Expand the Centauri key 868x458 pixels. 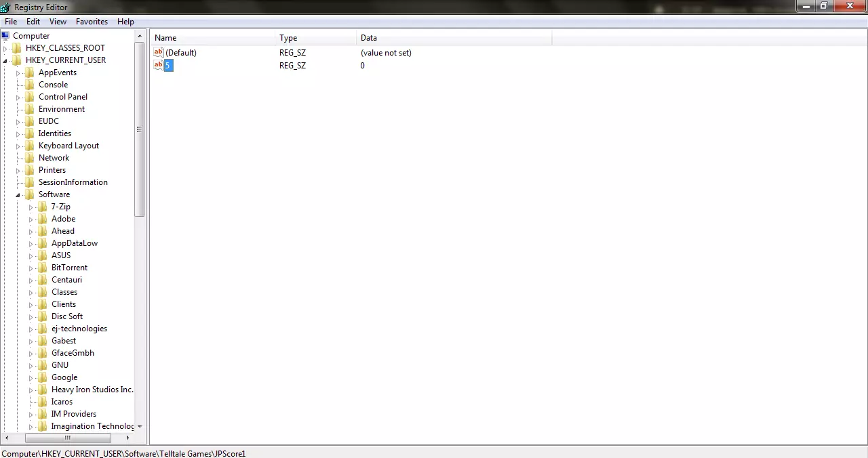(x=31, y=280)
